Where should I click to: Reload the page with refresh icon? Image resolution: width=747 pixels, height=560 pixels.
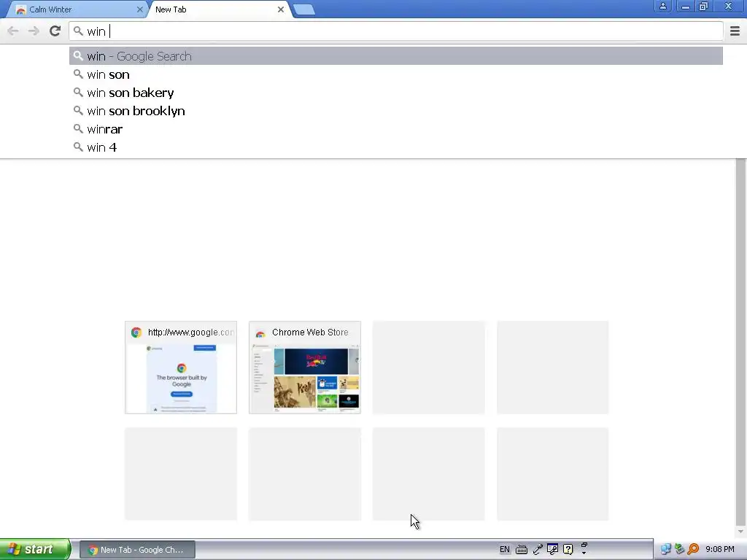55,31
